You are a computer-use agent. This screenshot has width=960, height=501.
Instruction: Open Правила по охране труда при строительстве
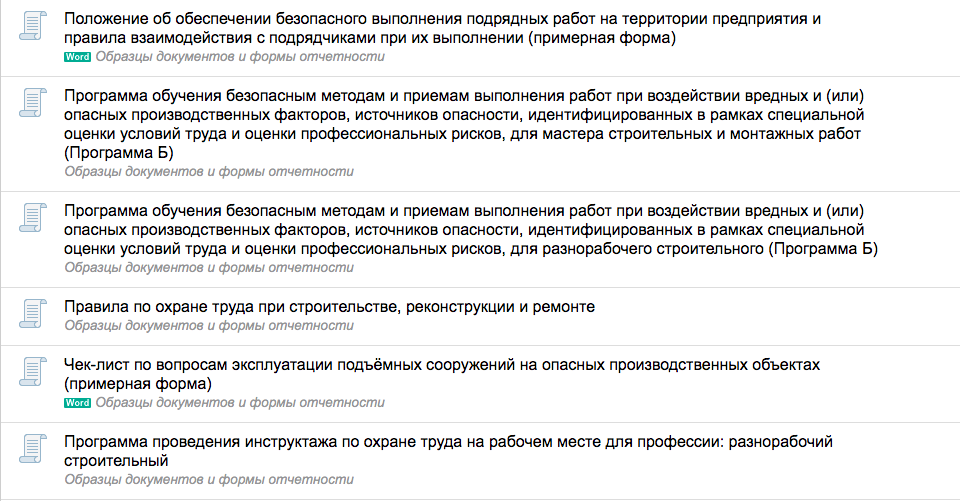[x=329, y=307]
